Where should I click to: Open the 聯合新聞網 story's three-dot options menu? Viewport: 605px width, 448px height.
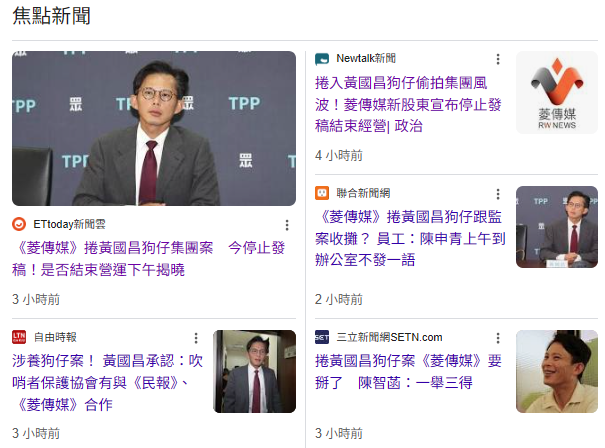(x=498, y=194)
